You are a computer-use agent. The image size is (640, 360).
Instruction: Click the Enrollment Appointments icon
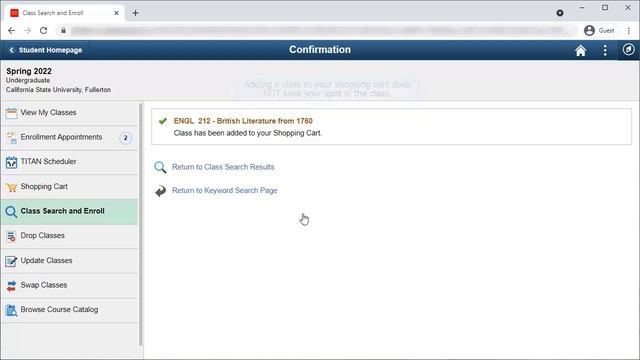pos(11,138)
